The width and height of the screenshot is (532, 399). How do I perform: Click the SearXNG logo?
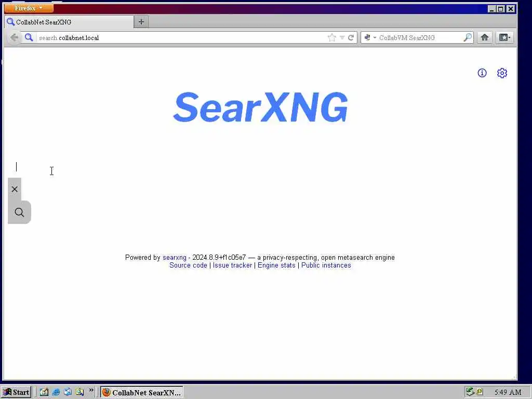coord(260,107)
